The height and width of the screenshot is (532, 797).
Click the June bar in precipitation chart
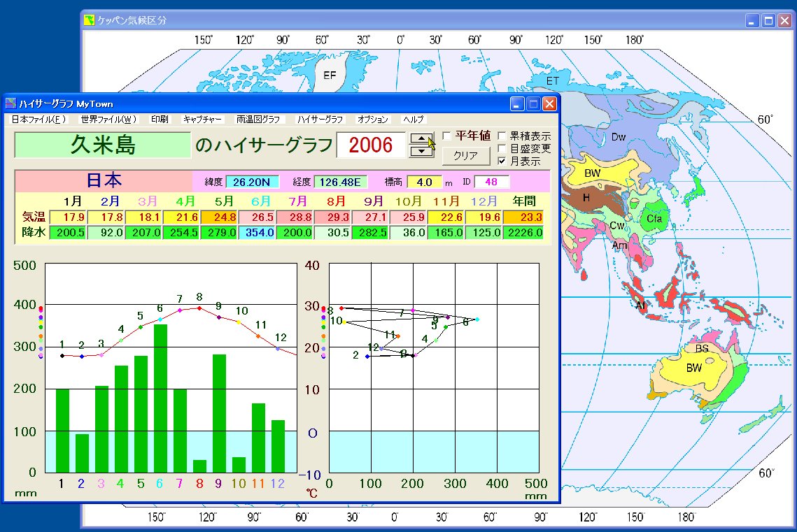pos(161,398)
